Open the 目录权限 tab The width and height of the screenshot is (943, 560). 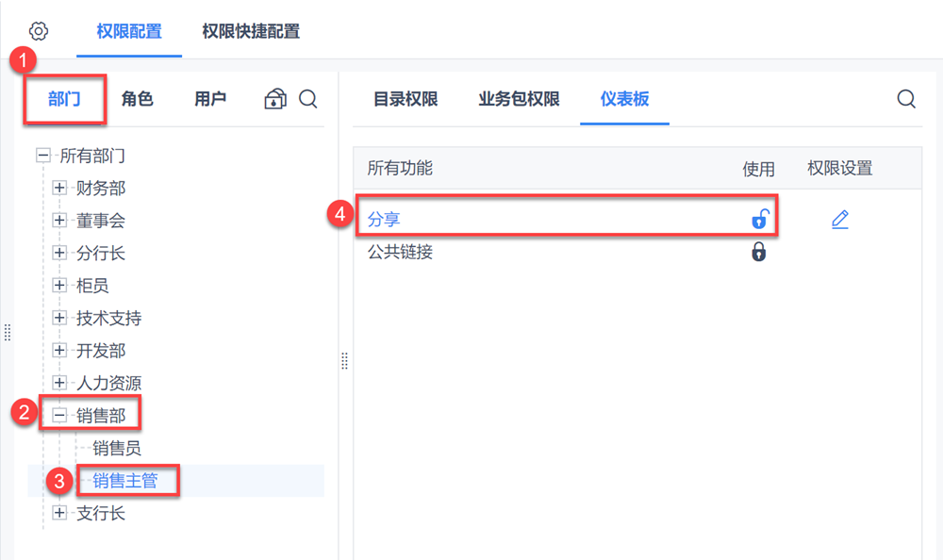click(x=405, y=99)
